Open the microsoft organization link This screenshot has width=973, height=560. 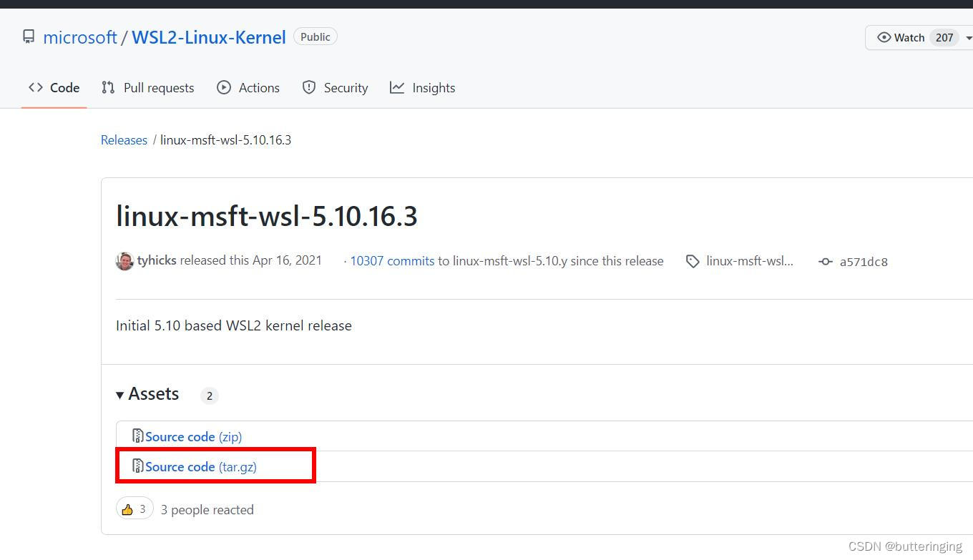(80, 37)
